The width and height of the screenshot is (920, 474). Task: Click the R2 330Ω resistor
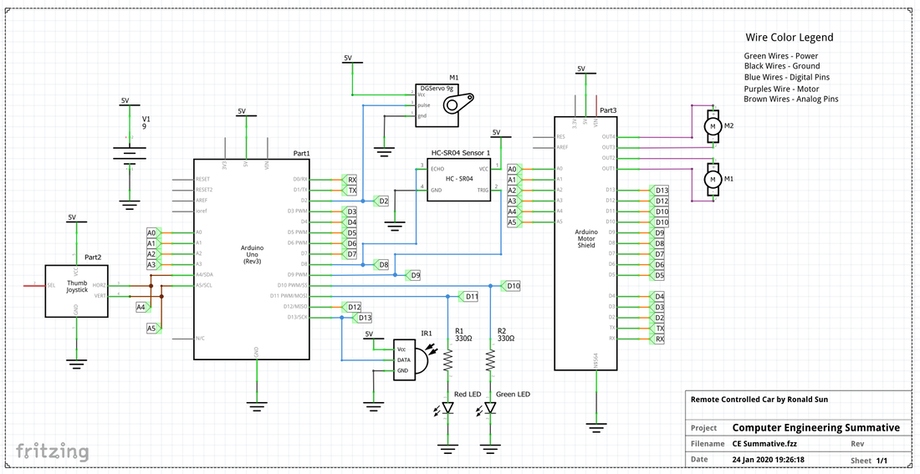click(x=491, y=356)
